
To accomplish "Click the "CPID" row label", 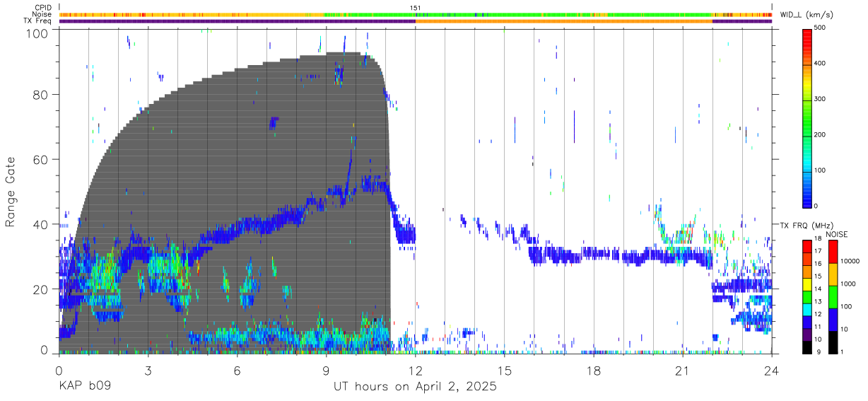I will pos(44,8).
